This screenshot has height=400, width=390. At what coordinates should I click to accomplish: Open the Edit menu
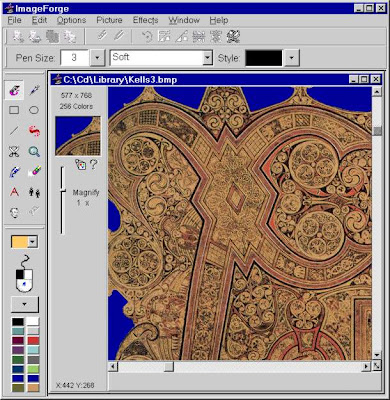coord(39,20)
